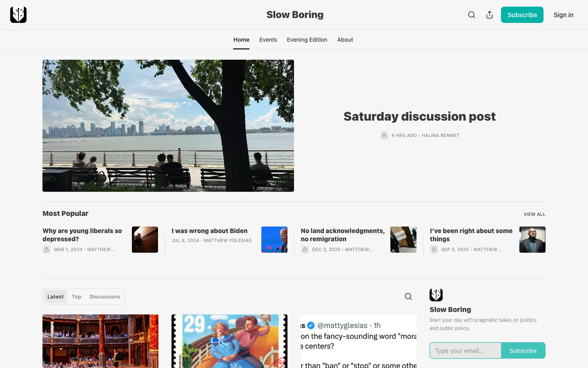Click the '6 HRS AGO' timestamp
Viewport: 588px width, 368px height.
pyautogui.click(x=404, y=135)
